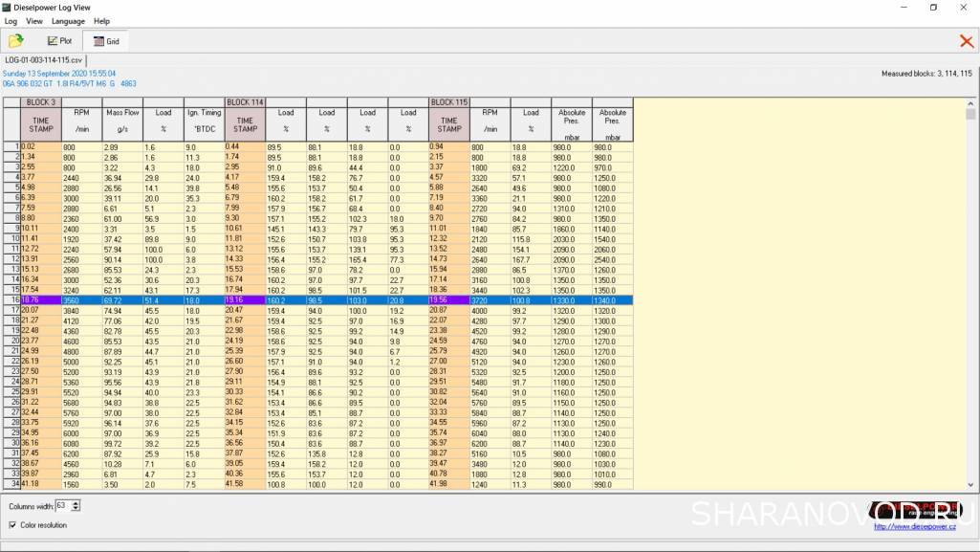Select the LOG-01-003-114-115.csv tab
Viewport: 980px width, 552px height.
[44, 60]
